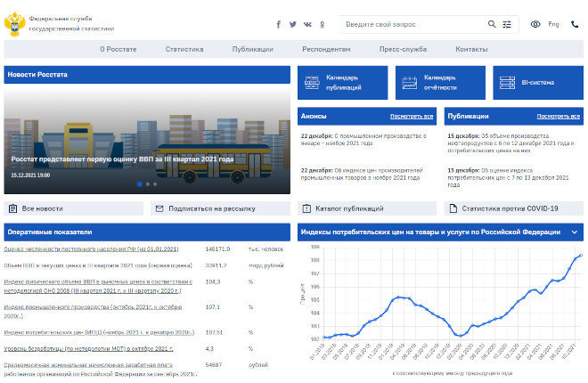Open the BI-система tile
This screenshot has width=588, height=383.
[x=537, y=82]
